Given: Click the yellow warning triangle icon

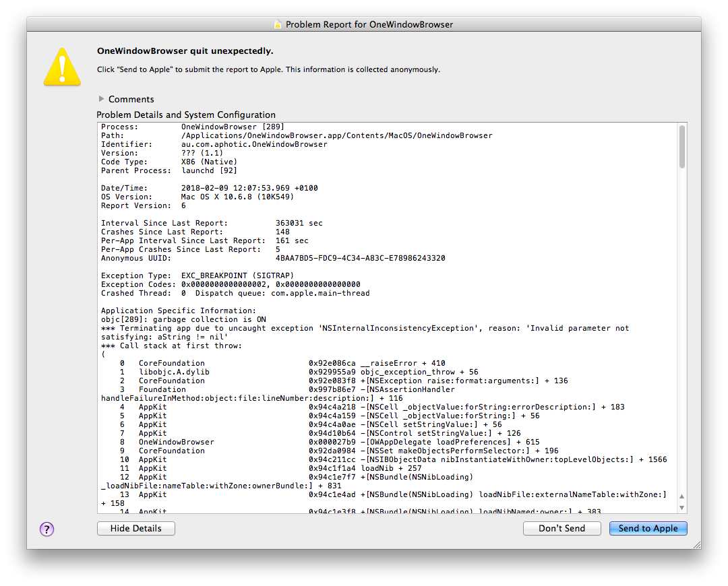Looking at the screenshot, I should 62,67.
